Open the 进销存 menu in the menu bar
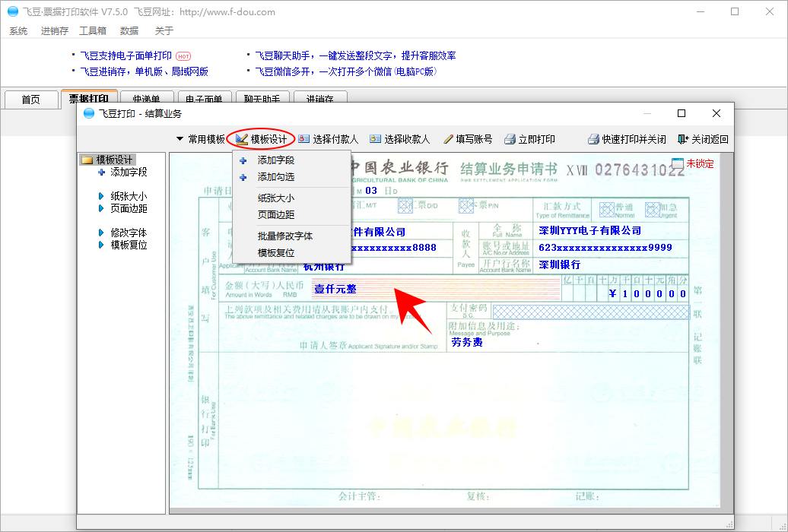 tap(54, 30)
